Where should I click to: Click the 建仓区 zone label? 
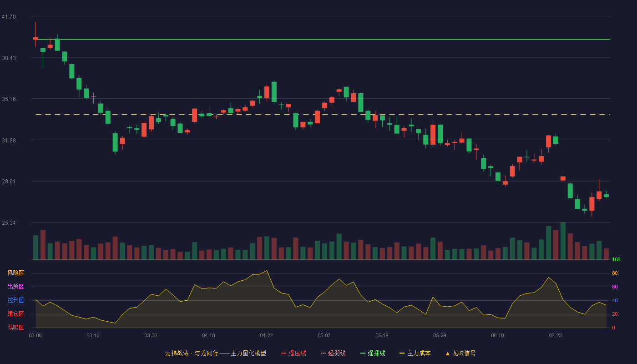point(15,314)
